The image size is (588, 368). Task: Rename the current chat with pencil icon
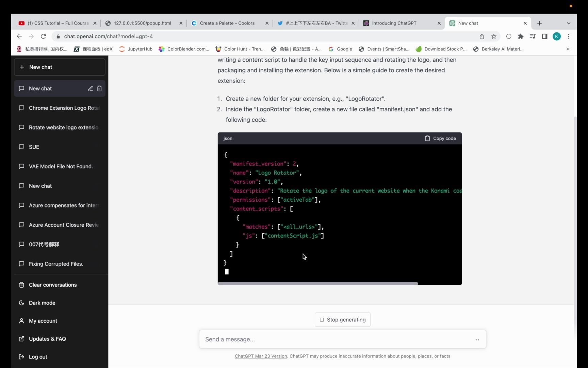90,89
